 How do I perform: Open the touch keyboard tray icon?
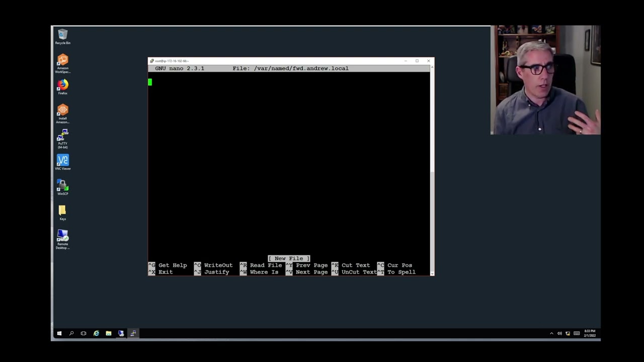pos(577,333)
